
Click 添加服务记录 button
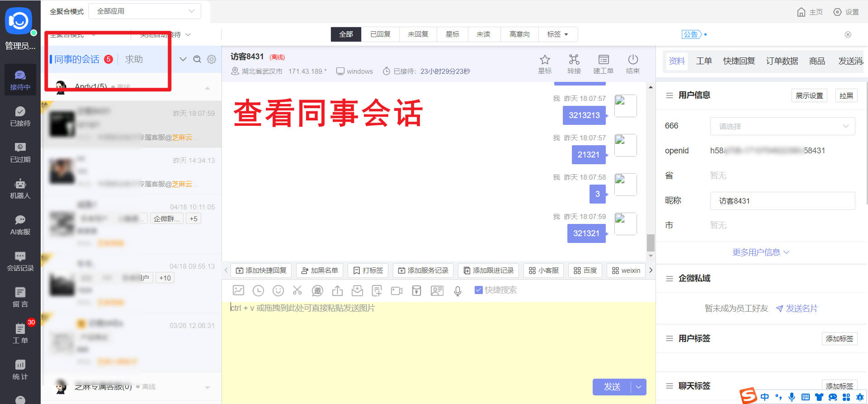pyautogui.click(x=423, y=271)
